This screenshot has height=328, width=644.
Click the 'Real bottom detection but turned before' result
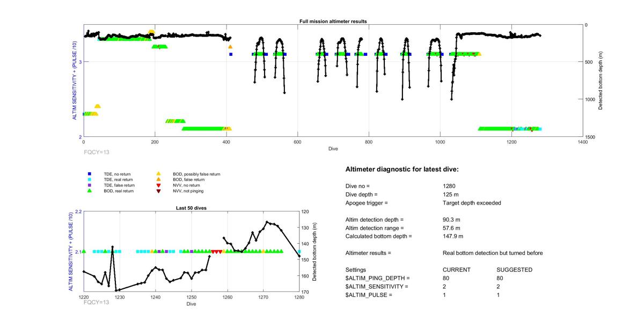492,253
